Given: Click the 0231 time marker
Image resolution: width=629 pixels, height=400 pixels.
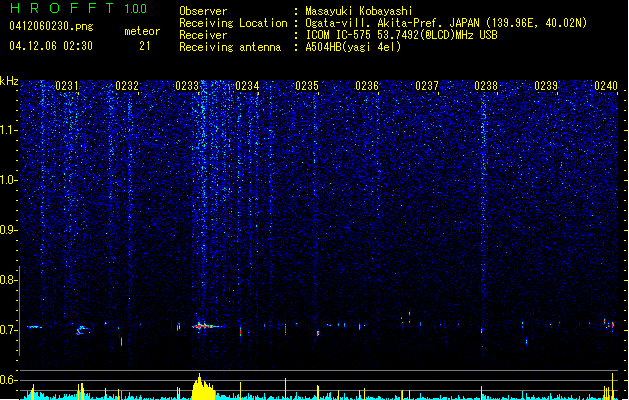Looking at the screenshot, I should pos(67,86).
